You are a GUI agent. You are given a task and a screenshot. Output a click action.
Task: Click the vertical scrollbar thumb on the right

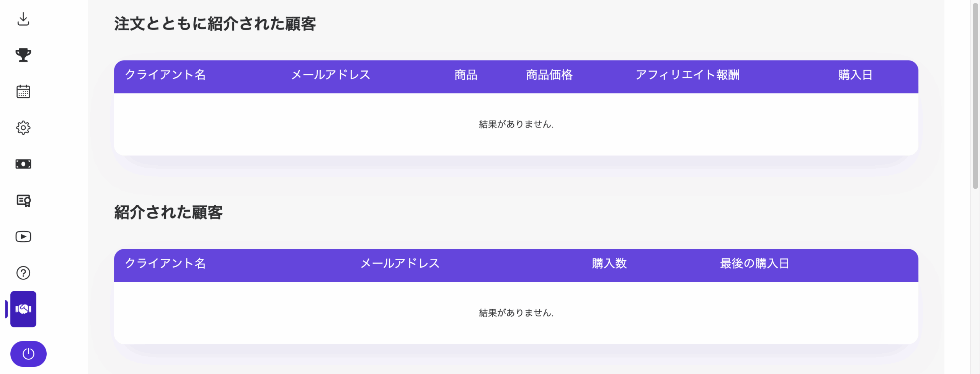975,96
